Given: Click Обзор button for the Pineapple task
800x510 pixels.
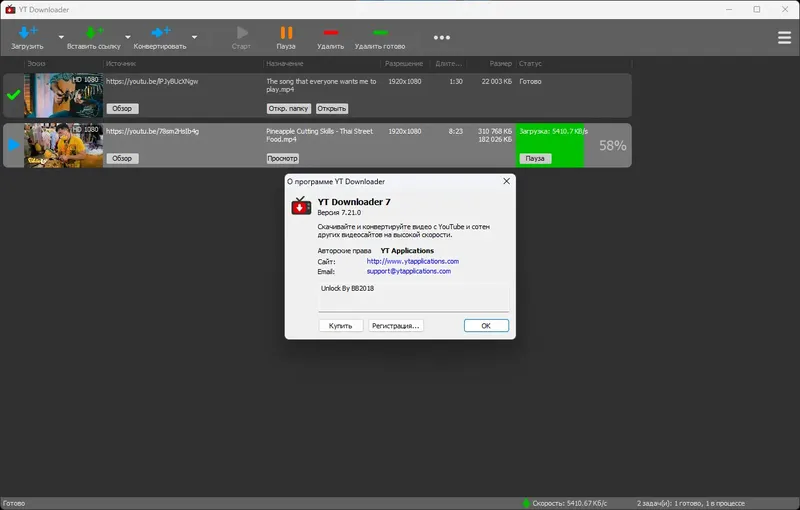Looking at the screenshot, I should click(122, 159).
